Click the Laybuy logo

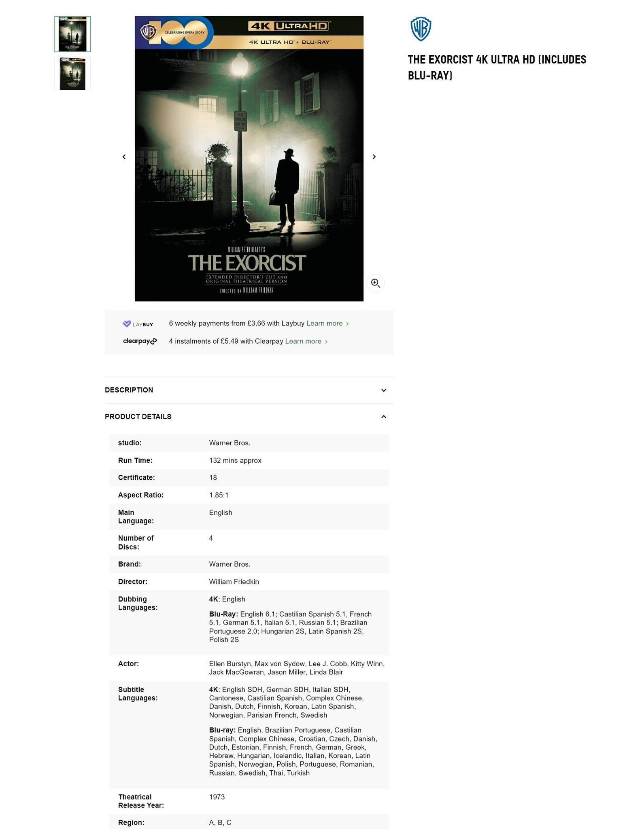click(138, 324)
